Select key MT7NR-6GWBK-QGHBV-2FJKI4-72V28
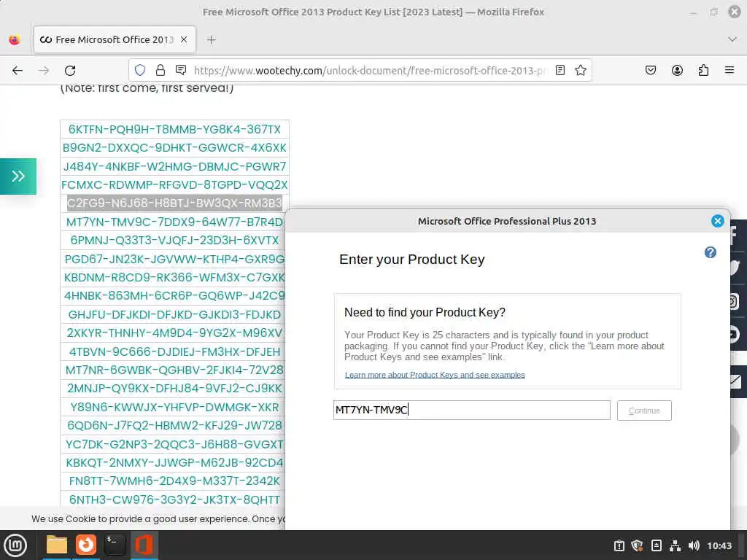This screenshot has width=747, height=560. coord(174,370)
